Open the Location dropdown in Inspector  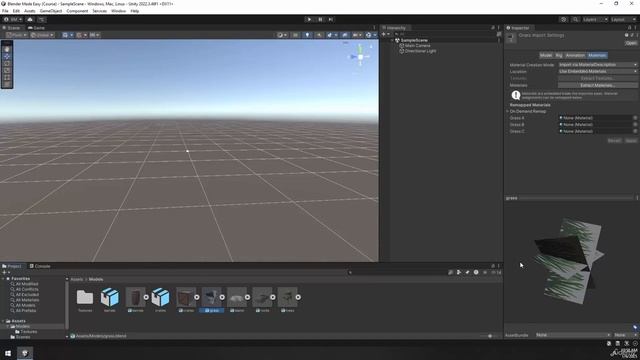[598, 71]
